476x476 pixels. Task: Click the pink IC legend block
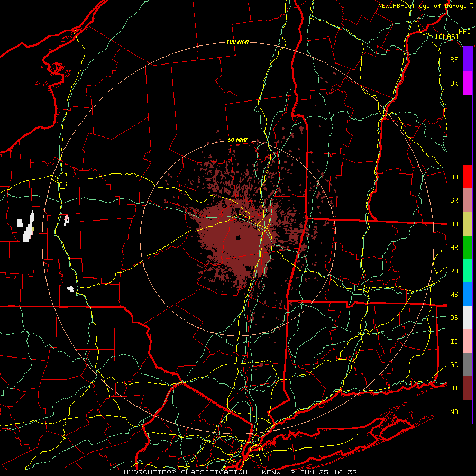[x=467, y=341]
